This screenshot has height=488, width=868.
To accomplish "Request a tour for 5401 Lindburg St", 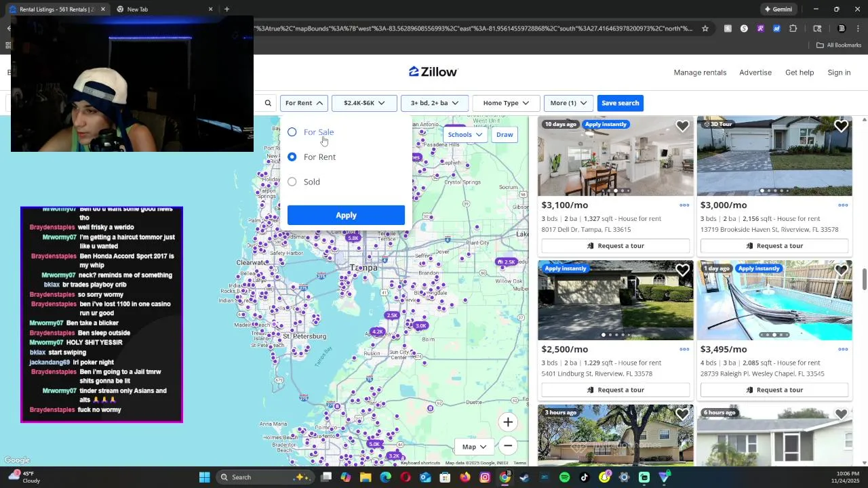I will (615, 390).
